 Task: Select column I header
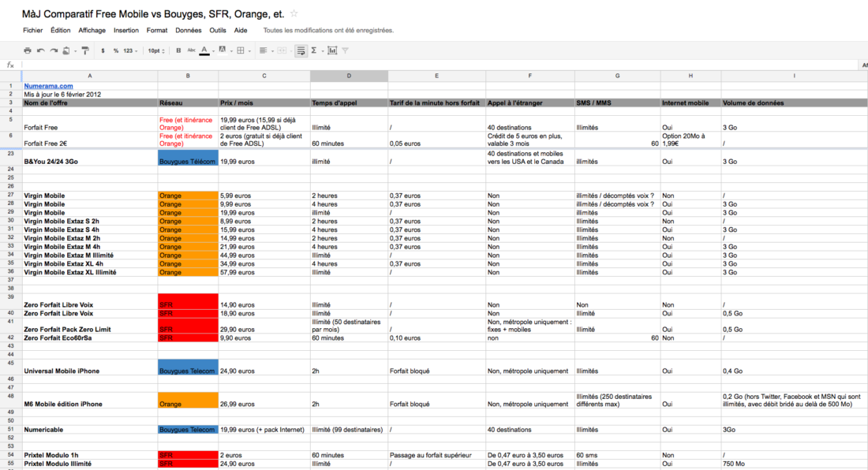[794, 76]
